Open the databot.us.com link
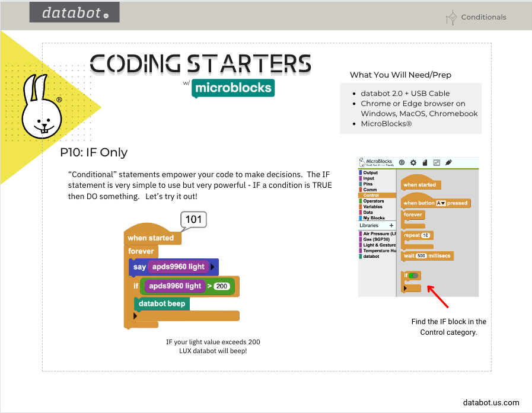Image resolution: width=532 pixels, height=413 pixels. click(491, 402)
